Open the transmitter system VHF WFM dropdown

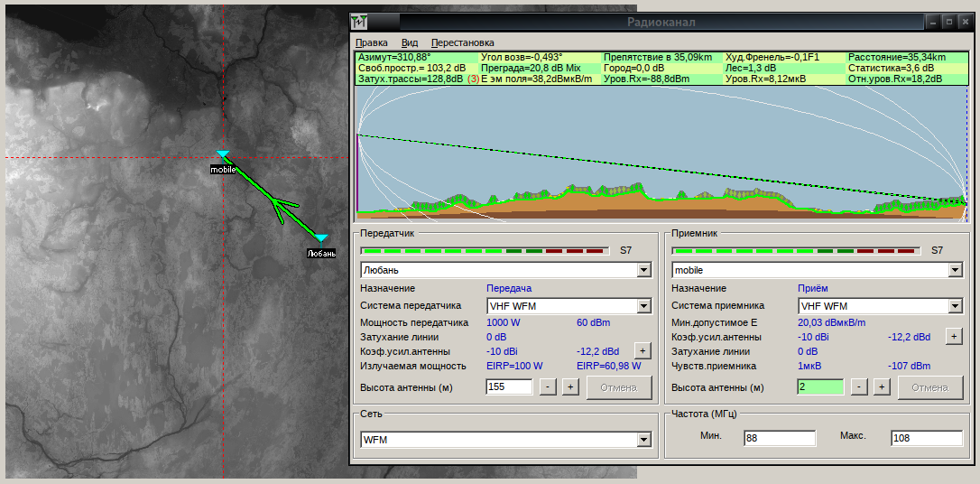point(643,306)
